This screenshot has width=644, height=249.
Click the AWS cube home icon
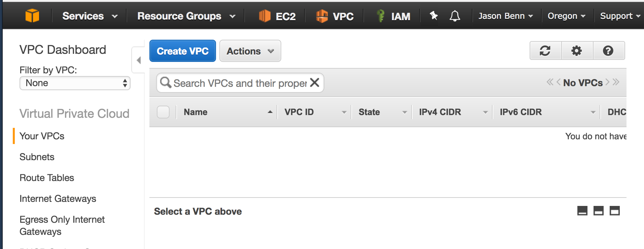pos(32,16)
